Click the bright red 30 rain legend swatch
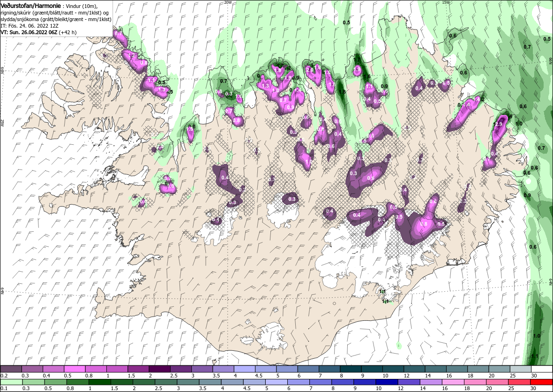The height and width of the screenshot is (392, 553). (541, 382)
